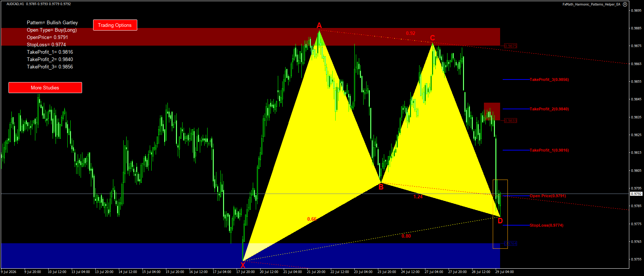This screenshot has height=276, width=644.
Task: Click the 0.92 ratio label between A and C
Action: (x=411, y=33)
